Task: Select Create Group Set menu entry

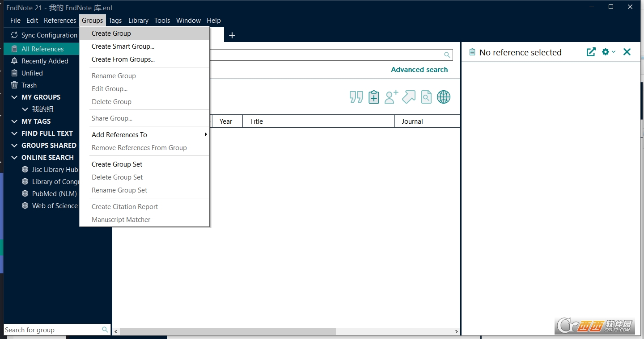Action: click(144, 164)
